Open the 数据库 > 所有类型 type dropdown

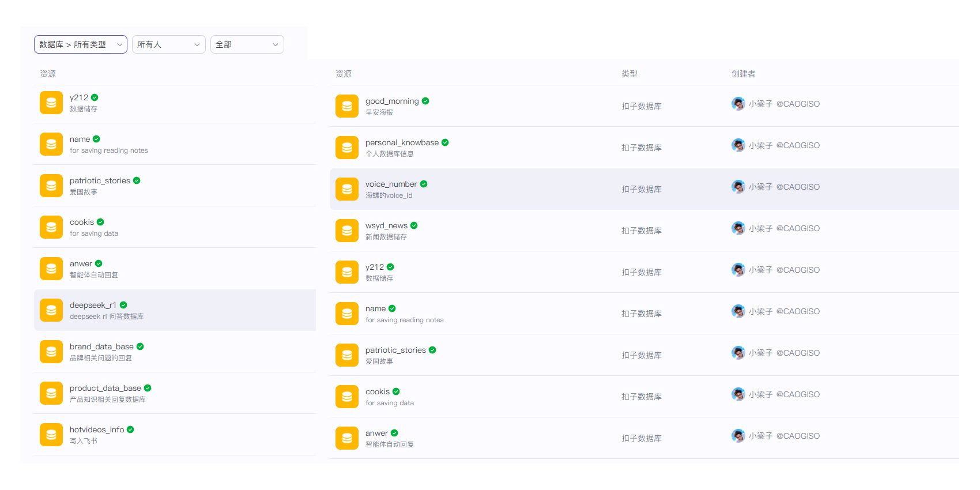[x=80, y=44]
